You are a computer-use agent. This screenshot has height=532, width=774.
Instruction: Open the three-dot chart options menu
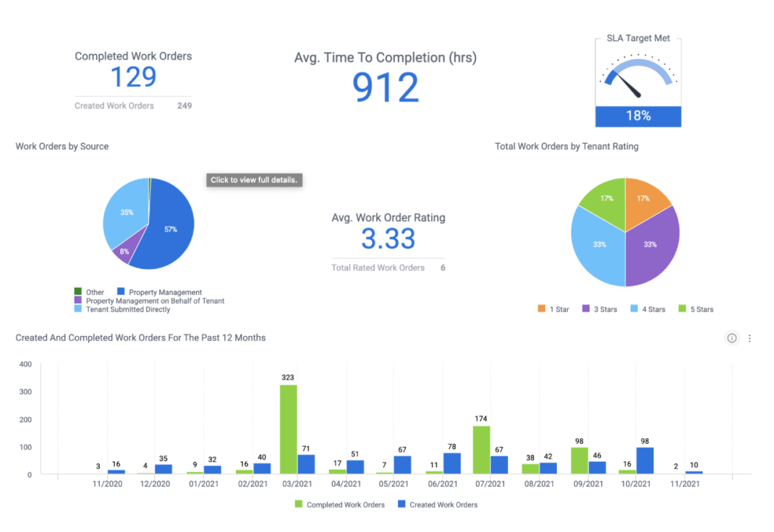click(x=749, y=338)
